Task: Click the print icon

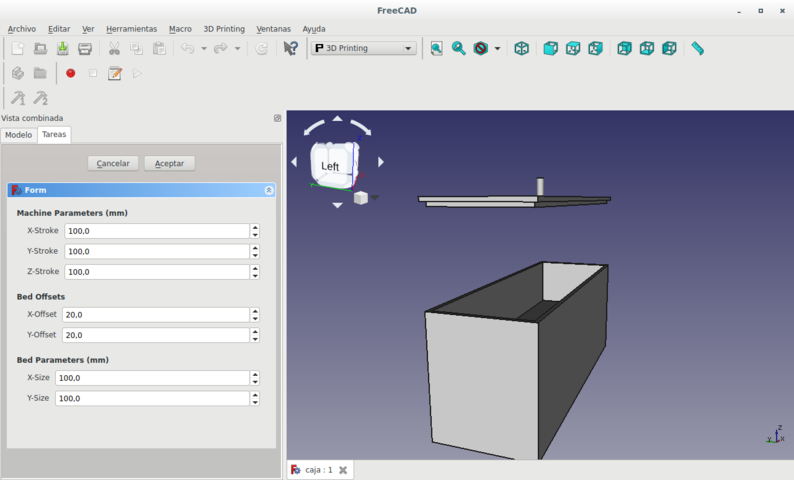Action: [x=85, y=48]
